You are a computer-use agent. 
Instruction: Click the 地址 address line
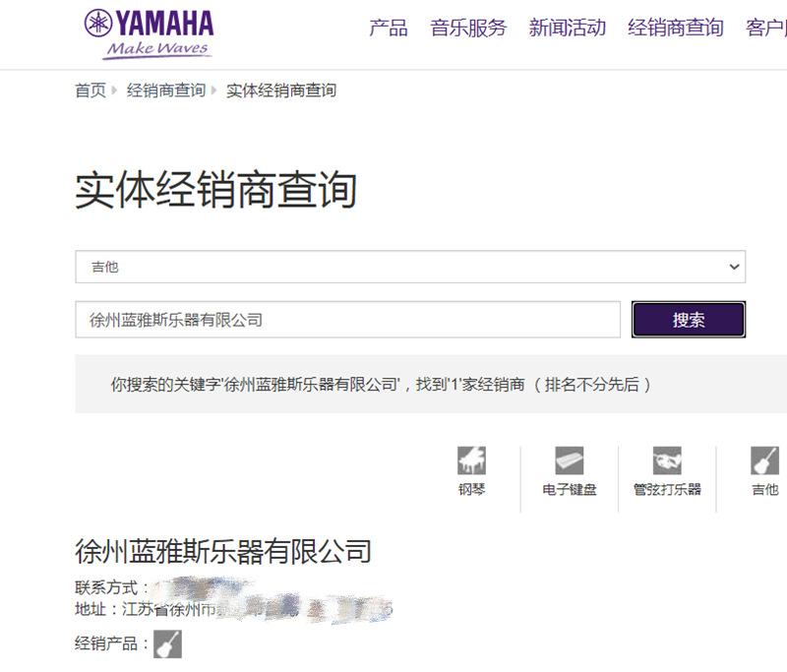[x=233, y=609]
